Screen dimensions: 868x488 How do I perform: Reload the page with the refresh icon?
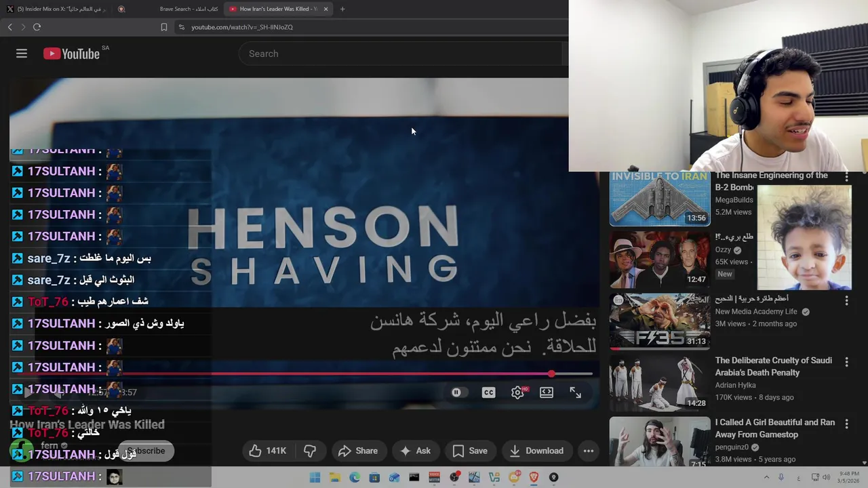click(x=37, y=27)
